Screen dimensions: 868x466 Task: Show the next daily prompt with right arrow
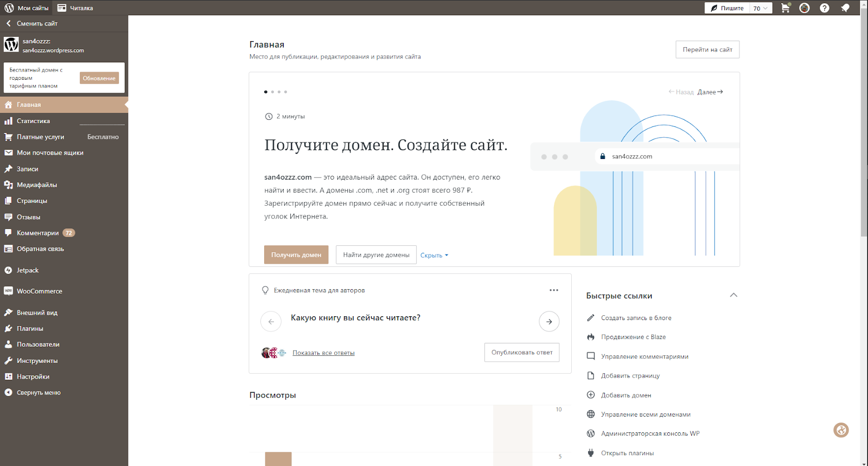(549, 322)
